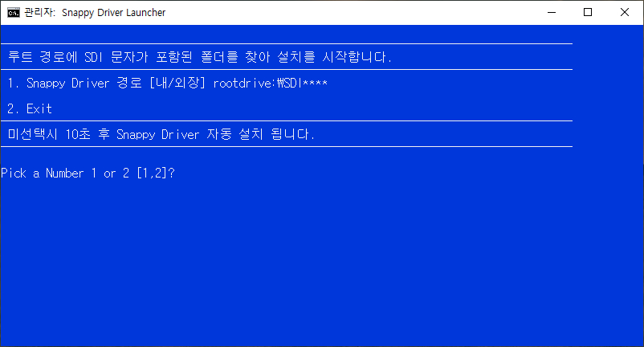Screen dimensions: 644x347
Task: Click the header line '루트 경로에 SDI 문자가 포함된 폴더를 찾아'
Action: pyautogui.click(x=139, y=57)
